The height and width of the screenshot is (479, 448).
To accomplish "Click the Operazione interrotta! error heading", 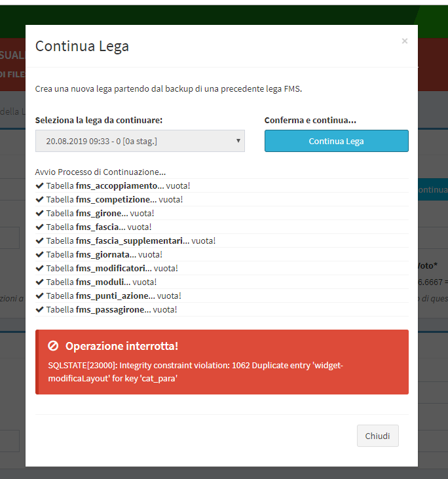I will (122, 346).
